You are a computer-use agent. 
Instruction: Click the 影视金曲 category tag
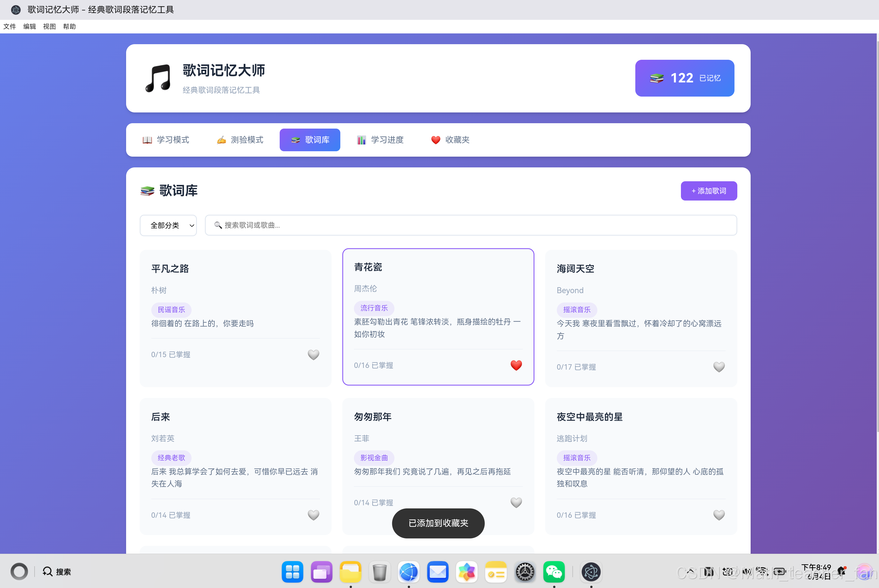[x=374, y=458]
